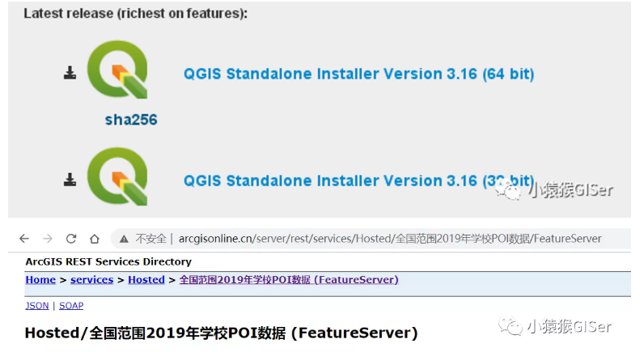Image resolution: width=644 pixels, height=352 pixels.
Task: Click the WeChat watermark logo near the FeatureServer heading
Action: (x=511, y=326)
